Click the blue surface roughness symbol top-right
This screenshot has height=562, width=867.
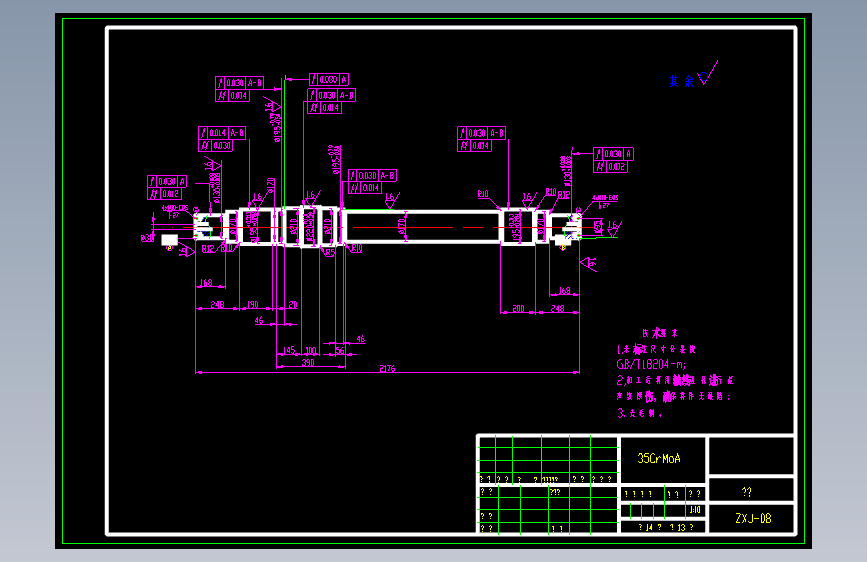[707, 74]
